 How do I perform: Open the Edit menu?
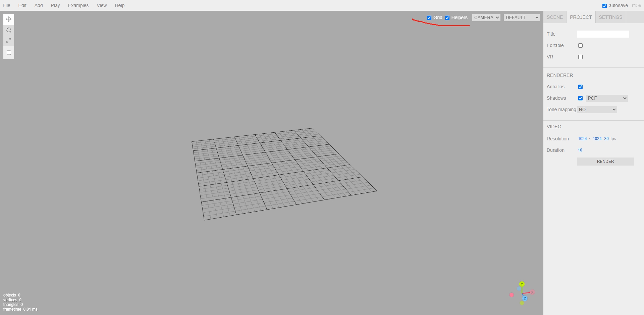coord(22,5)
